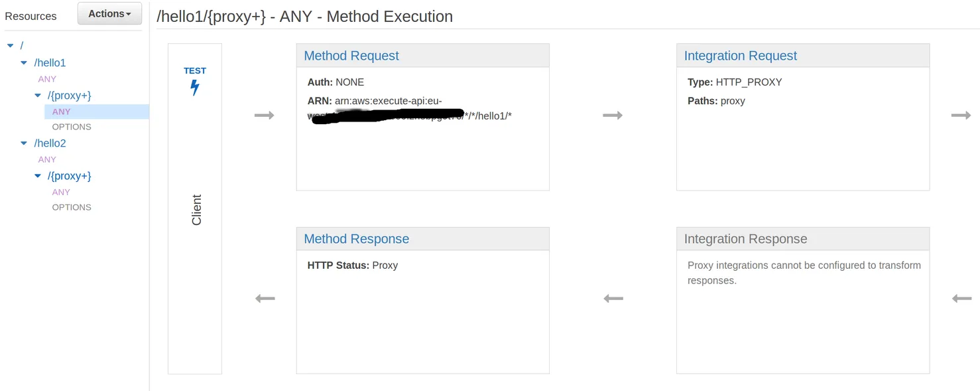Screen dimensions: 980x391
Task: Collapse /{proxy+} under /hello2
Action: [38, 176]
